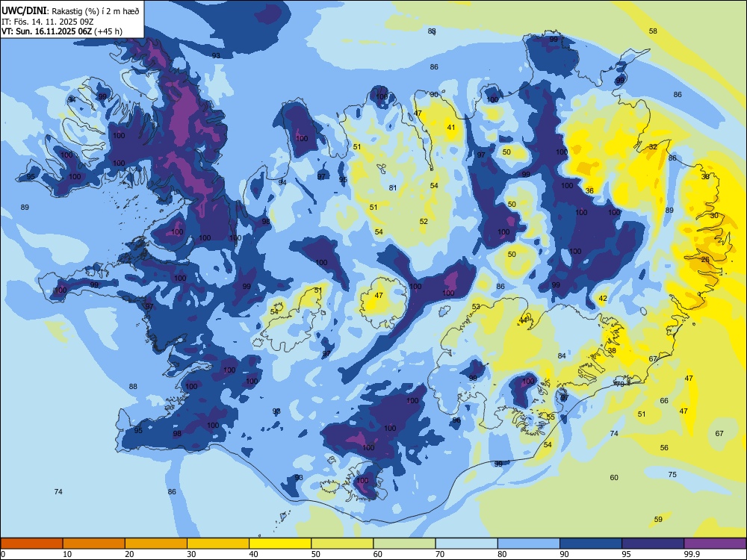The width and height of the screenshot is (747, 560).
Task: Select the purple 99.9+ legend swatch
Action: pos(715,544)
